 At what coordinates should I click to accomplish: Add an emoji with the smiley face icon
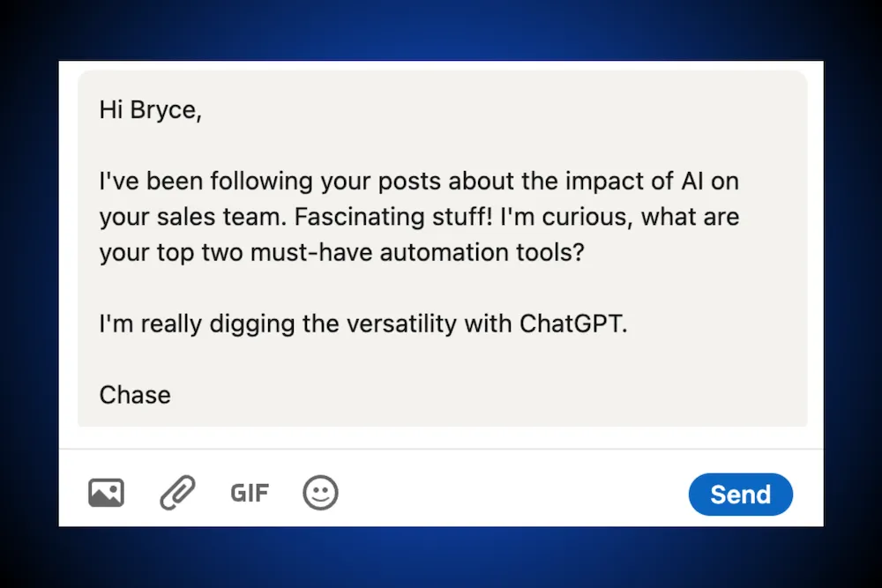320,493
